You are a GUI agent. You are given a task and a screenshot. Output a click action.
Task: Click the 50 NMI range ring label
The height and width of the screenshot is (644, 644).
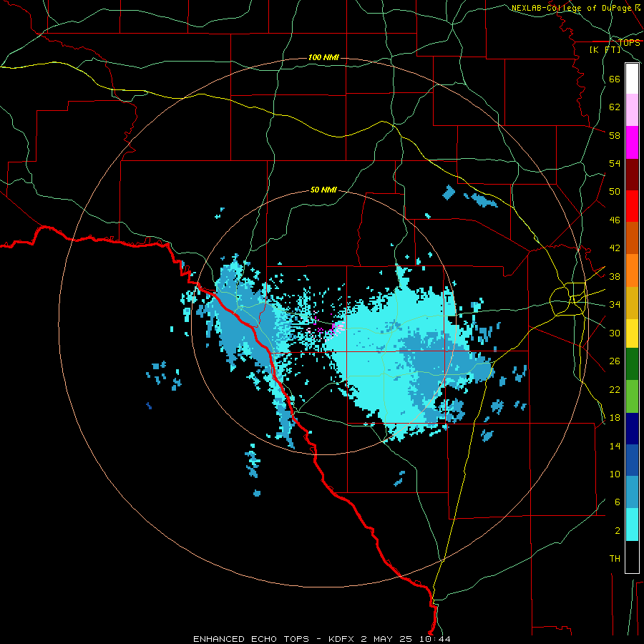323,190
